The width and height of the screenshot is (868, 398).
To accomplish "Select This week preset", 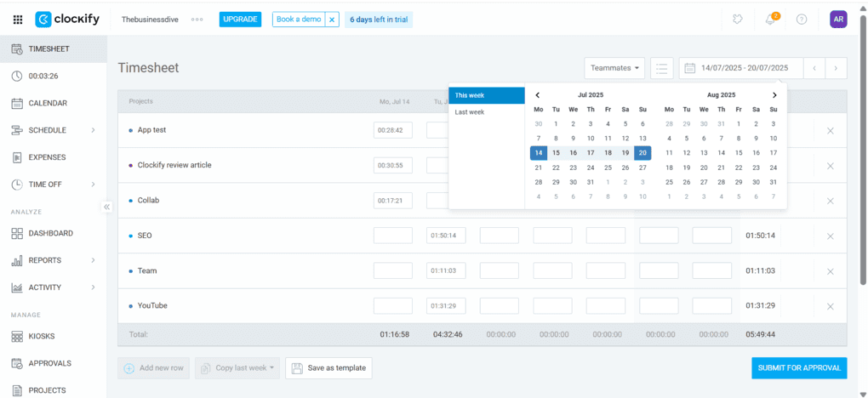I will coord(487,95).
